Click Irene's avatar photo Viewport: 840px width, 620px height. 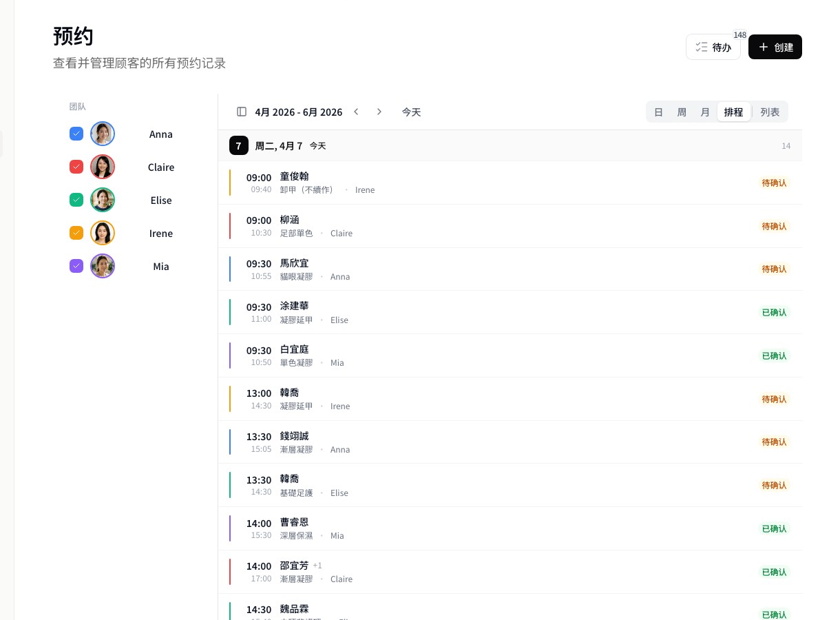click(x=103, y=233)
